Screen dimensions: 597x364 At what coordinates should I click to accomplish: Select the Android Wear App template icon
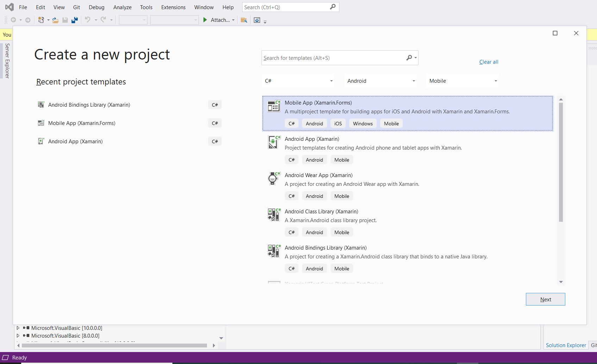coord(274,178)
